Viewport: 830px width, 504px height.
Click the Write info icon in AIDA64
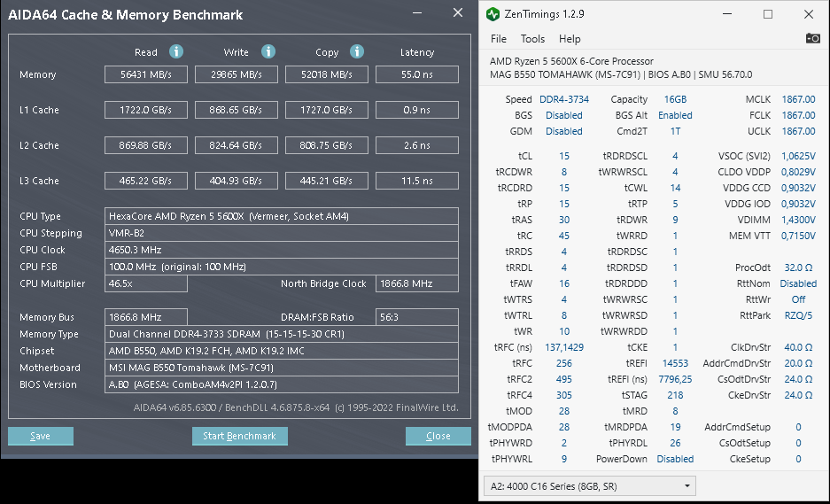coord(268,51)
